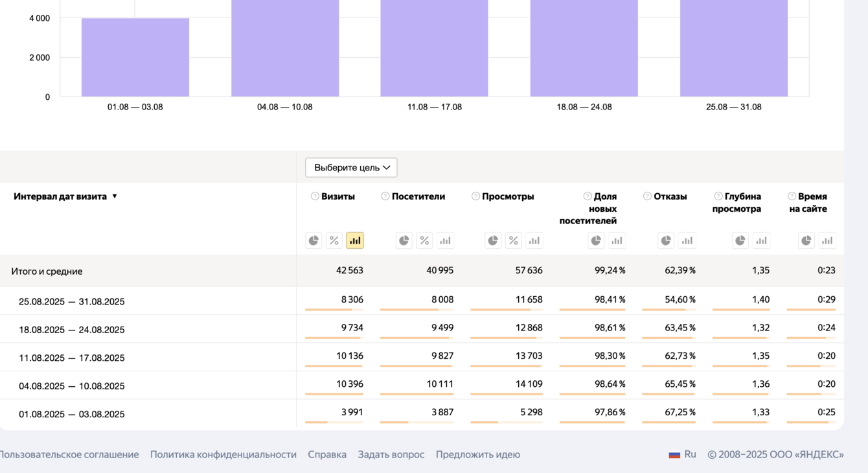The width and height of the screenshot is (868, 473).
Task: Select the 18.08.2025 — 24.08.2025 table row
Action: (72, 330)
